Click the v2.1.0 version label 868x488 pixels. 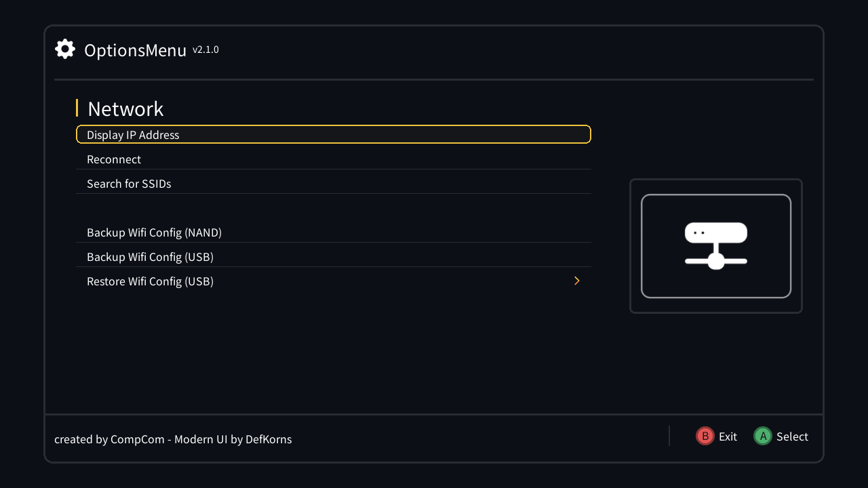tap(205, 49)
